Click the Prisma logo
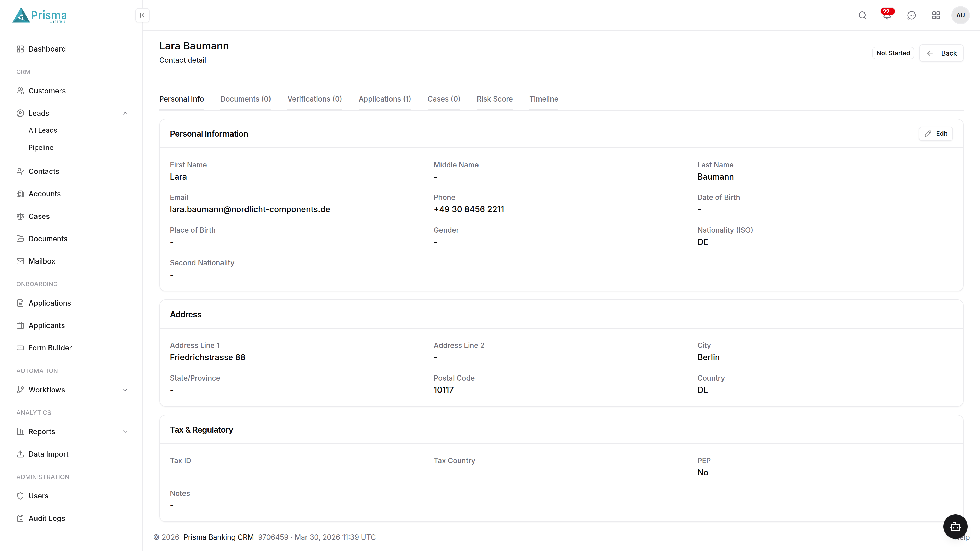The image size is (980, 551). pyautogui.click(x=40, y=15)
